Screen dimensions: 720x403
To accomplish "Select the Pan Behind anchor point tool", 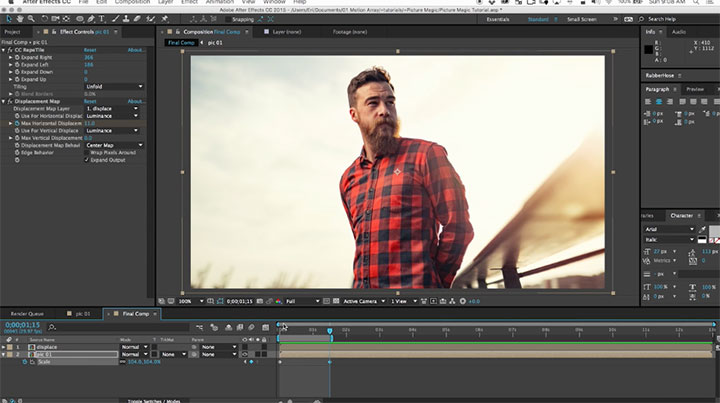I will (x=67, y=19).
